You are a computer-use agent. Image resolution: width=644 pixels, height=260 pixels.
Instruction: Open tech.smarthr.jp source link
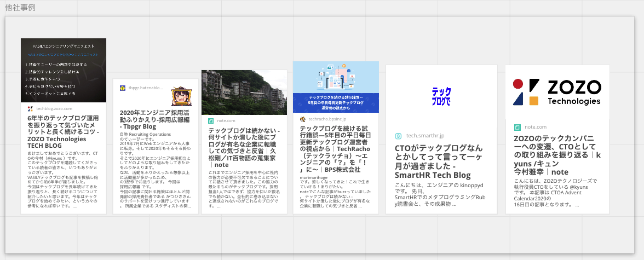(x=426, y=136)
